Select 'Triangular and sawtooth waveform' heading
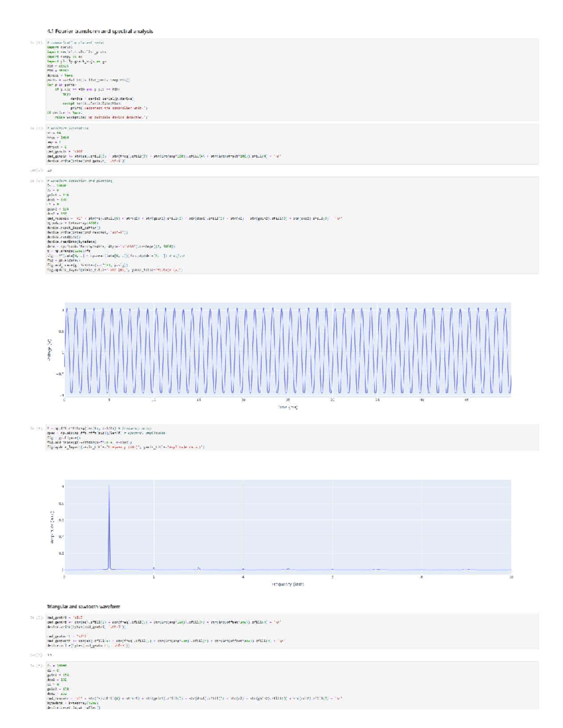 [x=84, y=607]
